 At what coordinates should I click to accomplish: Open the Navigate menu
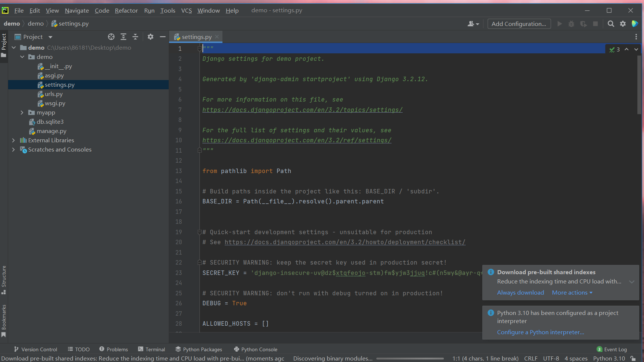tap(77, 10)
